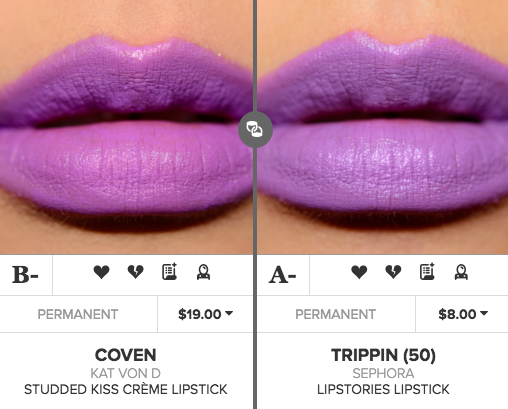Click the Sephora brand name
The height and width of the screenshot is (409, 508).
(383, 373)
